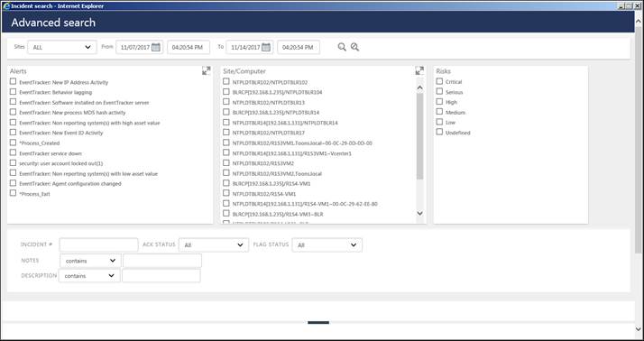Click the Internet Explorer title bar icon
644x341 pixels.
pyautogui.click(x=6, y=5)
